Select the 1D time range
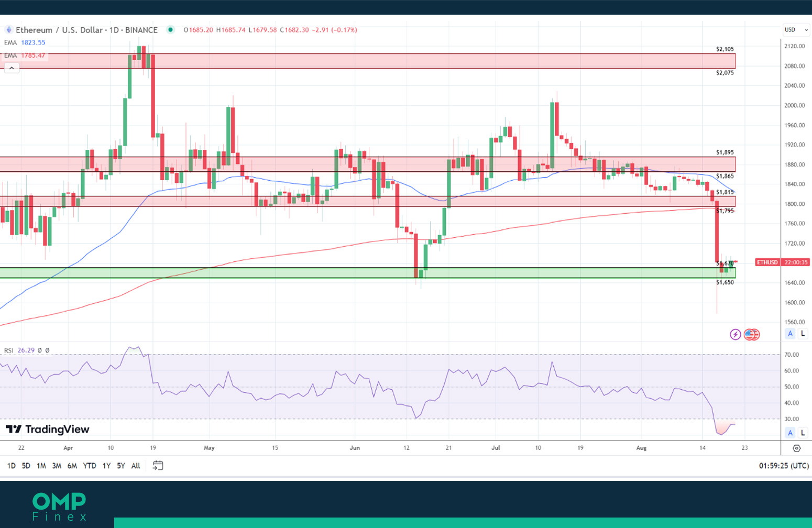 click(11, 466)
